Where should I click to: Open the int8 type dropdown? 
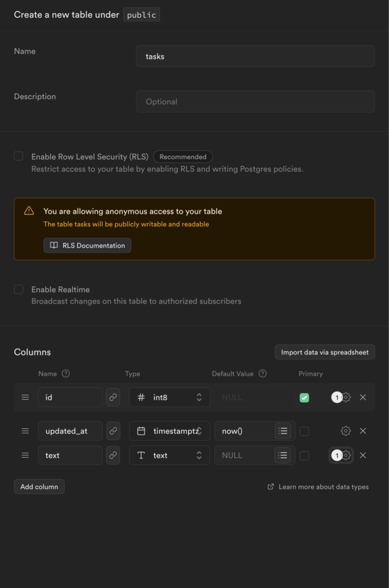[169, 397]
